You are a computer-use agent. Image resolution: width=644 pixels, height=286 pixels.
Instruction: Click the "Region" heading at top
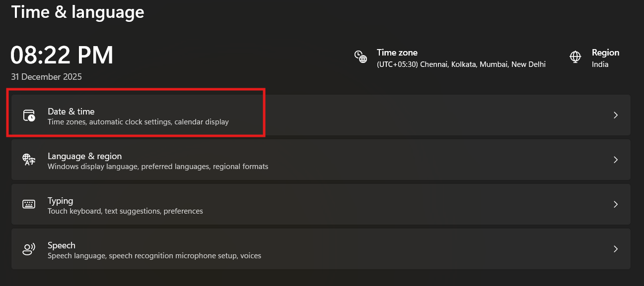click(605, 53)
